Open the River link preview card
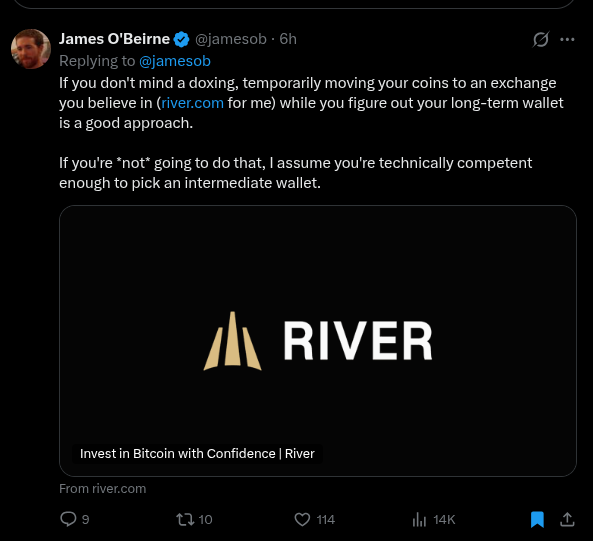This screenshot has height=541, width=593. point(318,341)
